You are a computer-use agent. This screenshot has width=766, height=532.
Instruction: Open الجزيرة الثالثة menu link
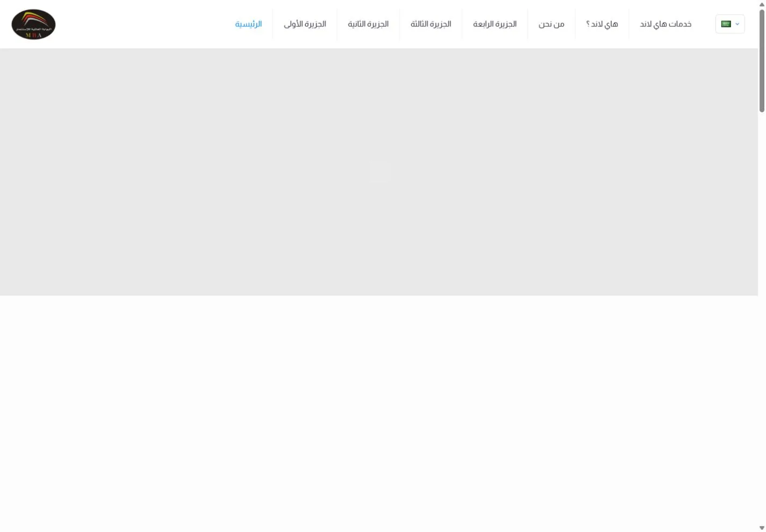pyautogui.click(x=431, y=24)
